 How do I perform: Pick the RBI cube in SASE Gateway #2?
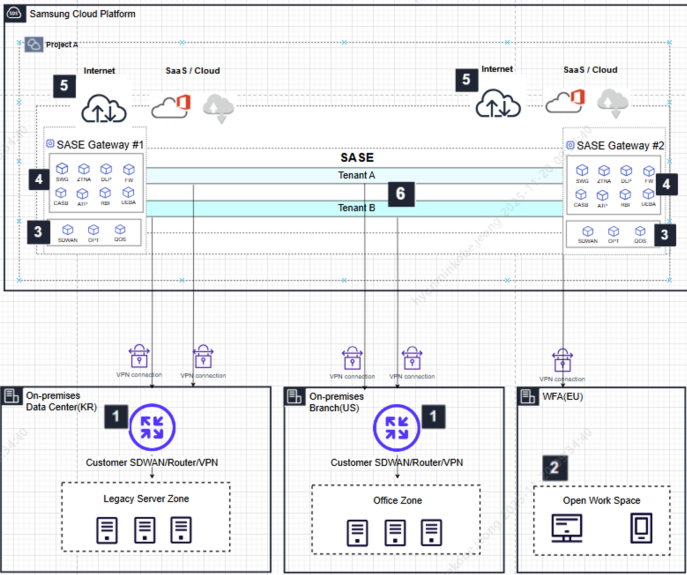point(625,194)
